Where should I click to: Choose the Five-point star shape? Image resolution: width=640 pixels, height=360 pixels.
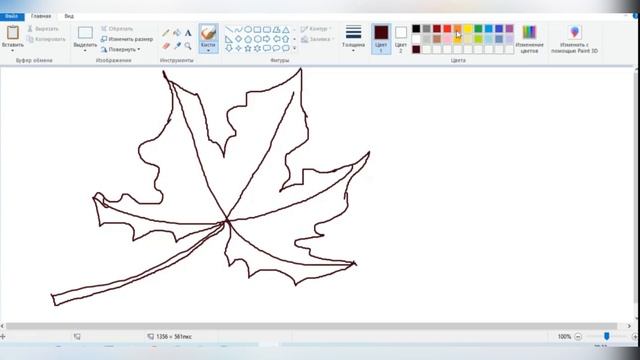coord(248,48)
